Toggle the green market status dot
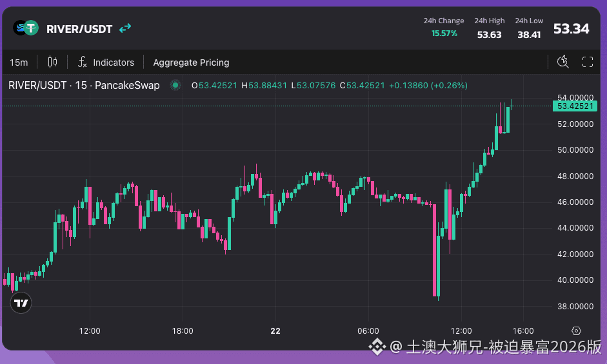This screenshot has width=607, height=364. tap(174, 85)
